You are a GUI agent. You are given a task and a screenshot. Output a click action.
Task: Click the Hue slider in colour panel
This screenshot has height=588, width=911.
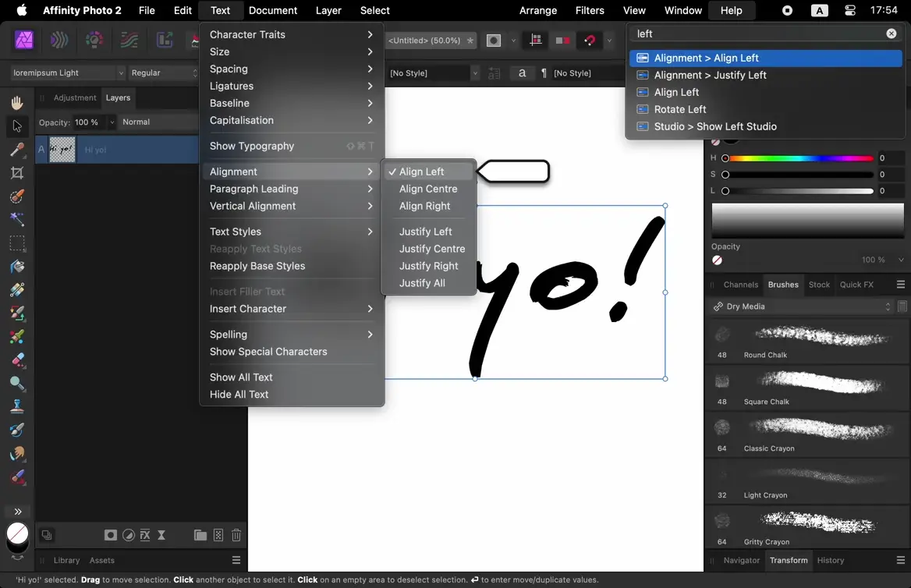(799, 158)
